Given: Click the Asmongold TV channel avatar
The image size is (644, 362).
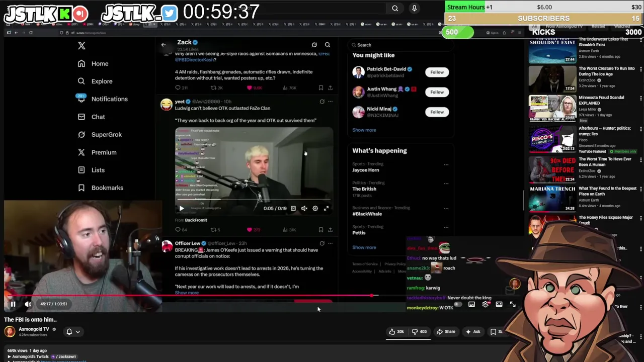Looking at the screenshot, I should click(10, 331).
